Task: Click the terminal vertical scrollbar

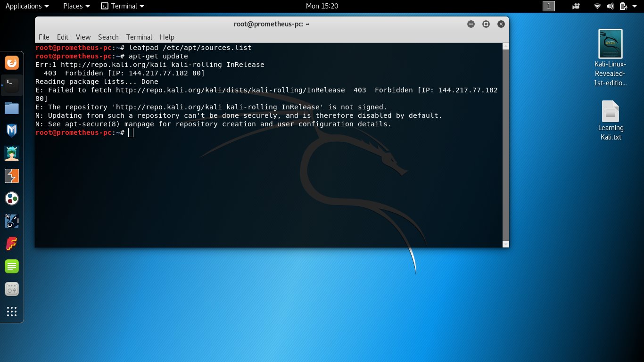Action: 505,141
